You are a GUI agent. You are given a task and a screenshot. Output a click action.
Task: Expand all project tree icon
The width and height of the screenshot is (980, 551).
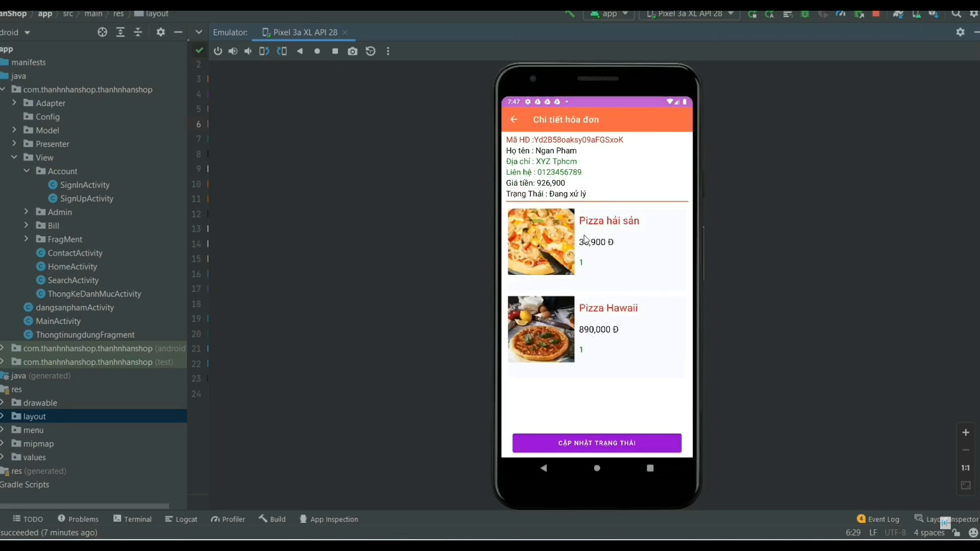(x=120, y=32)
